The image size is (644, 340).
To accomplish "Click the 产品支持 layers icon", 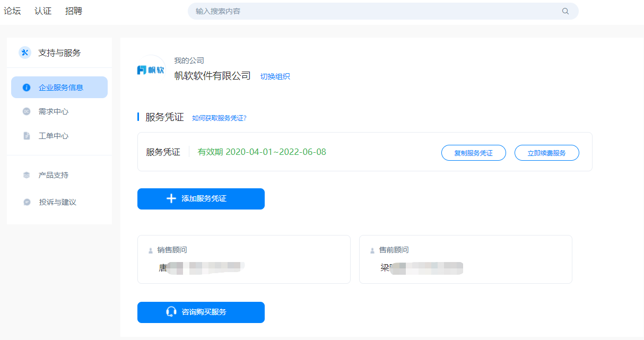I will [27, 175].
